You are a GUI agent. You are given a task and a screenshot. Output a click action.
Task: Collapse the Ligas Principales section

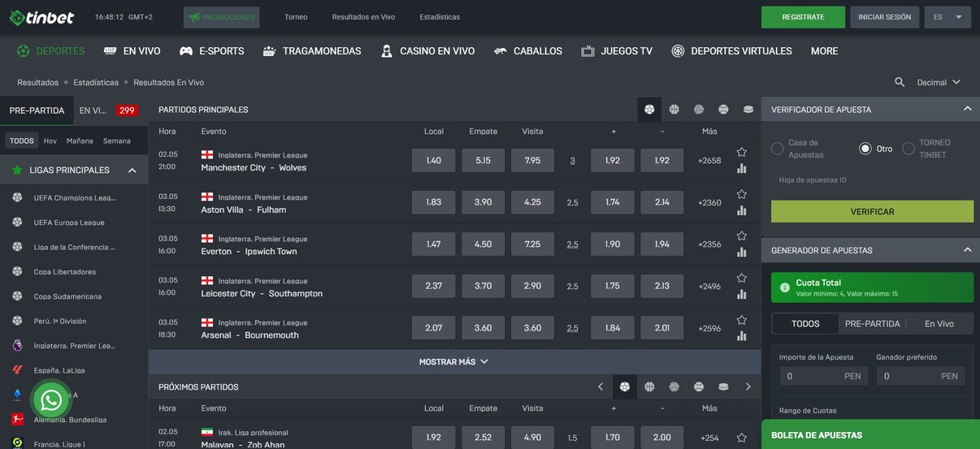click(132, 171)
